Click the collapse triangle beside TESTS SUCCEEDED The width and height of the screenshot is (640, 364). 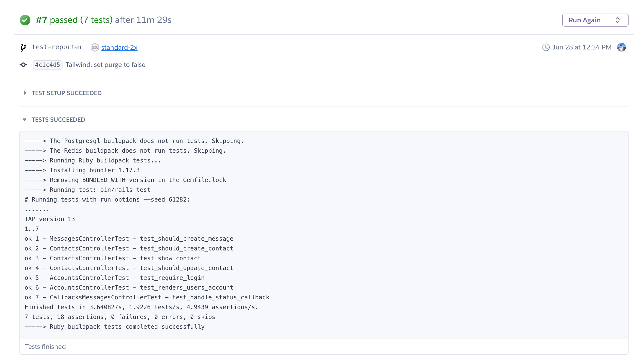tap(25, 120)
